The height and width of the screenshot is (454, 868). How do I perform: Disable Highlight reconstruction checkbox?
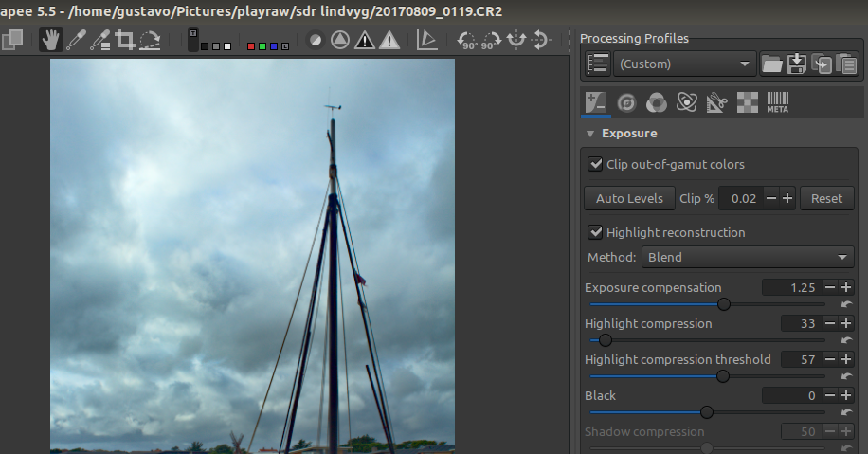(595, 232)
